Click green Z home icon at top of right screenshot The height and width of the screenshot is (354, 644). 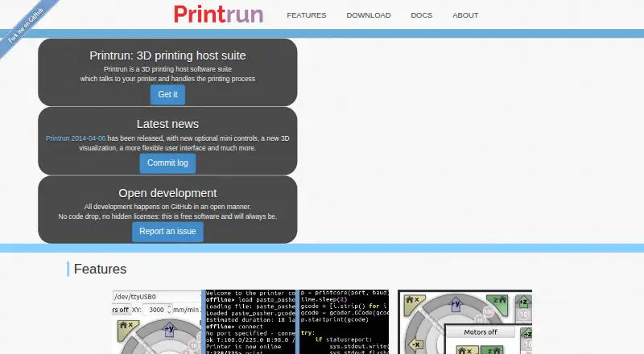[x=500, y=304]
